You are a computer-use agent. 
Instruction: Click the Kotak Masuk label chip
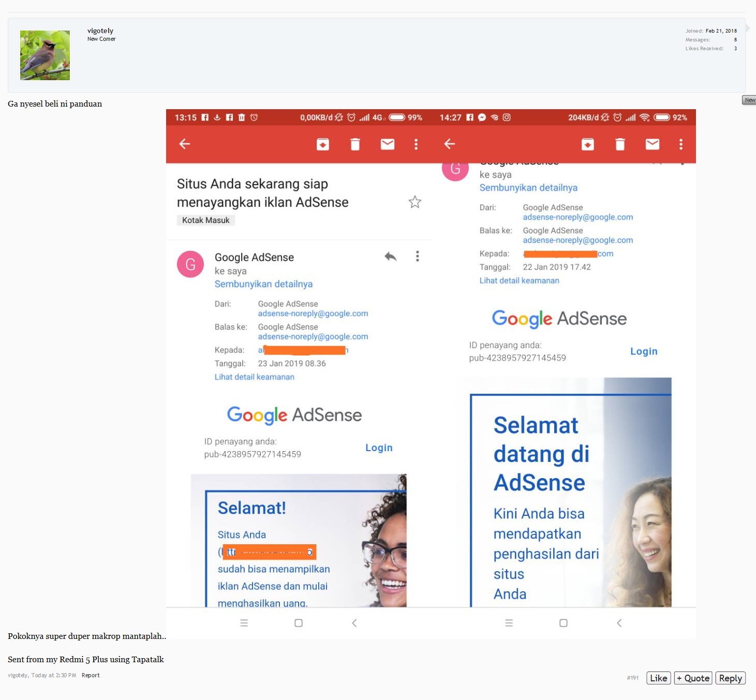[206, 220]
